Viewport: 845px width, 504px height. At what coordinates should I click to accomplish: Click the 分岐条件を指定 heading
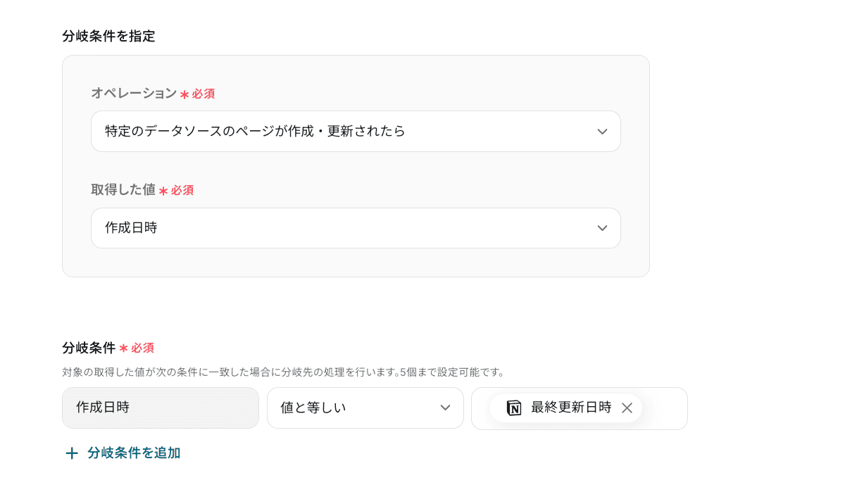pos(108,36)
